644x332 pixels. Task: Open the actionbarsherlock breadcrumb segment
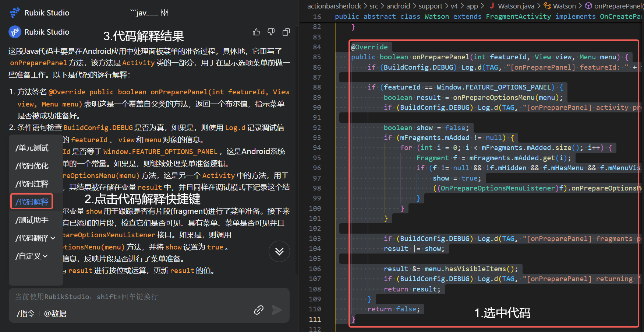[x=334, y=6]
